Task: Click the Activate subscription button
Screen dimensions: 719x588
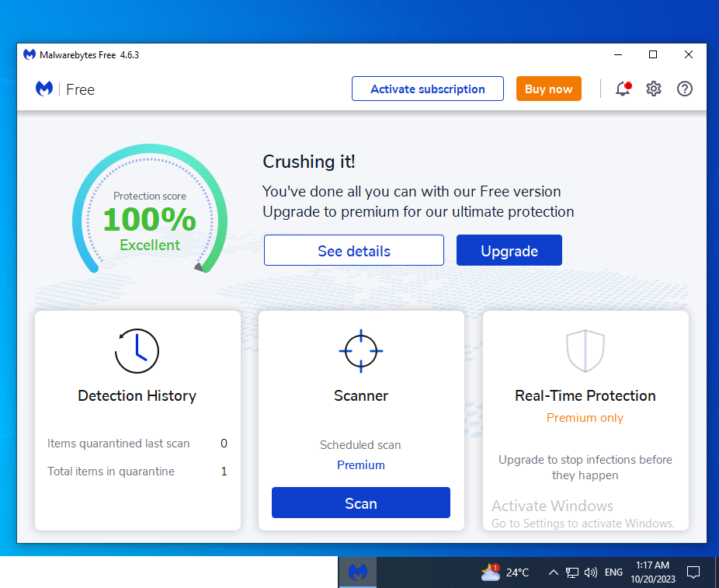Action: coord(427,89)
